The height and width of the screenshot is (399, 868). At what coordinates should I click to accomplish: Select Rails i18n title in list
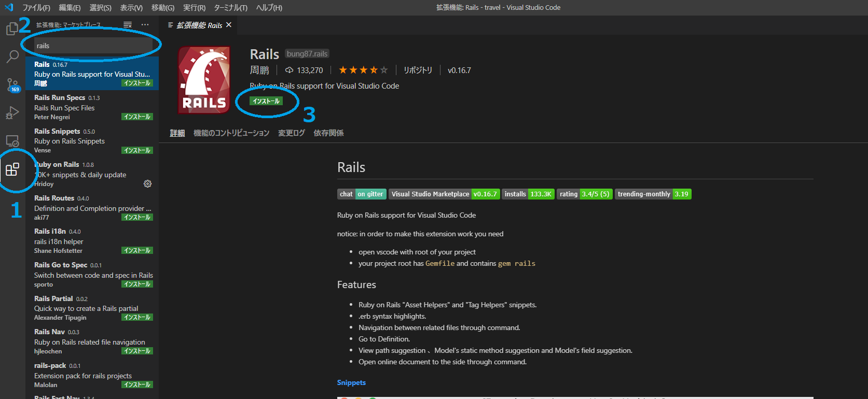coord(50,231)
